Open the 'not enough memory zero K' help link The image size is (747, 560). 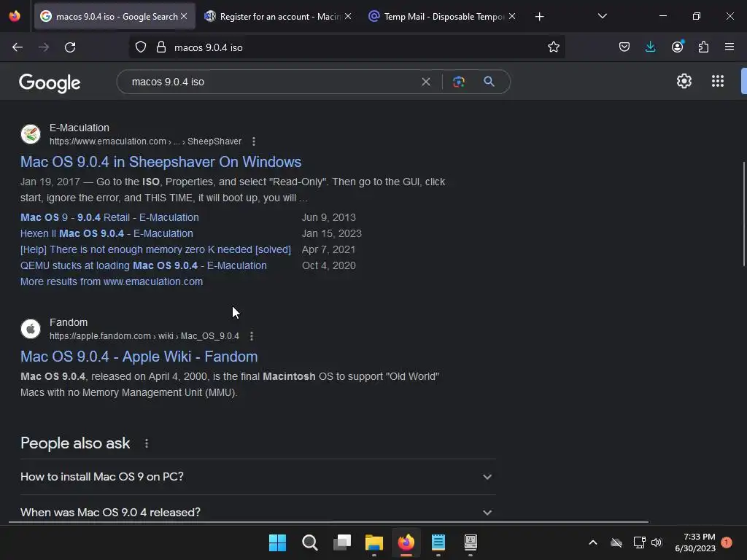155,249
